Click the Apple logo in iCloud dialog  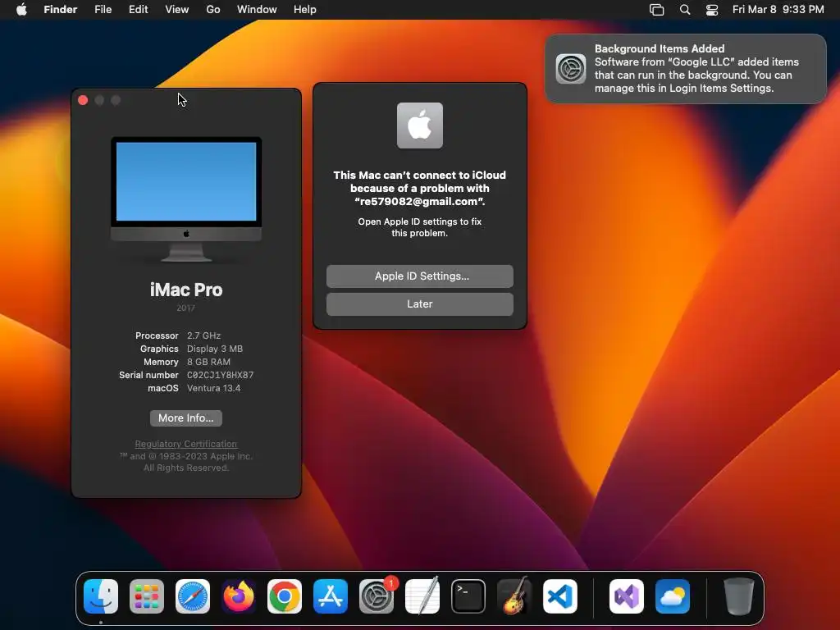coord(420,126)
